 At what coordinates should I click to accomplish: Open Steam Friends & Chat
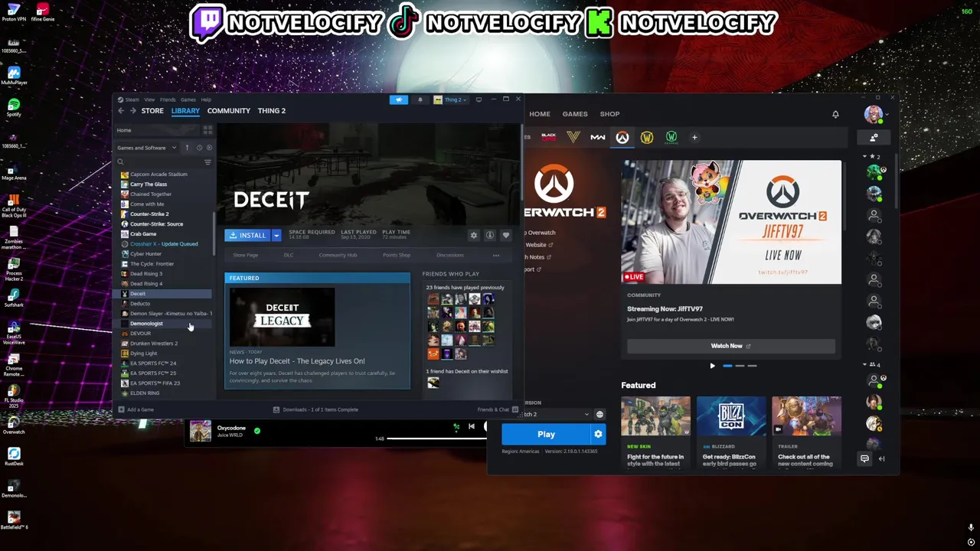coord(498,409)
